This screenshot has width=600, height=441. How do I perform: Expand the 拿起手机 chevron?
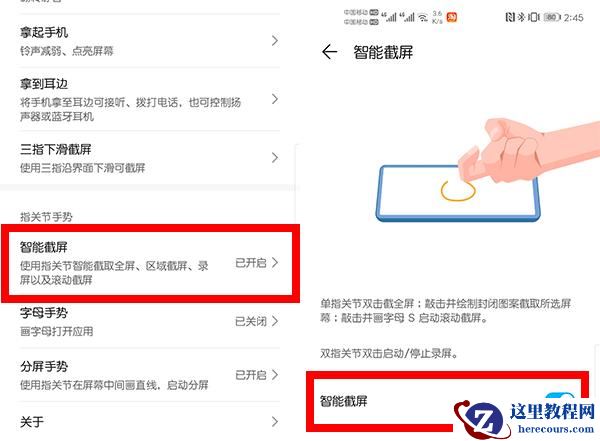click(x=275, y=41)
